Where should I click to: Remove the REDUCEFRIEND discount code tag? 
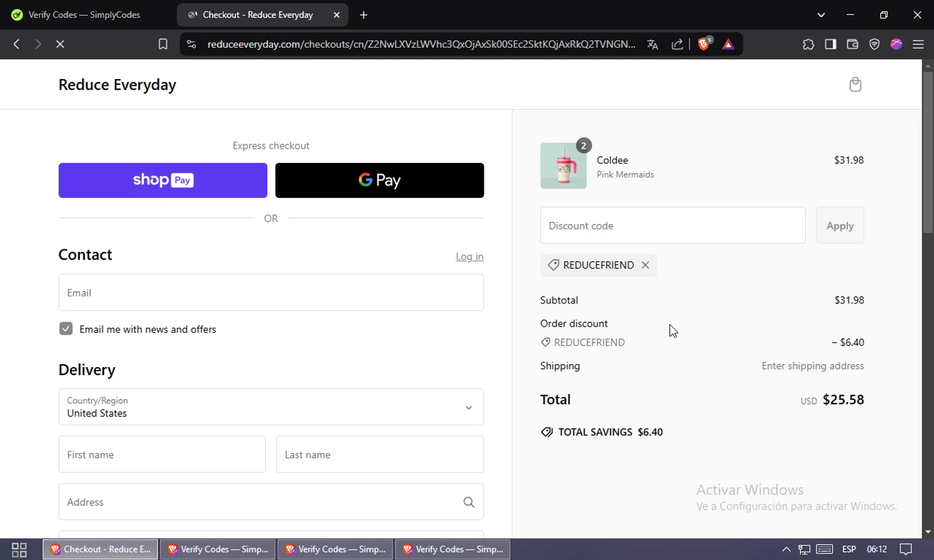[645, 265]
